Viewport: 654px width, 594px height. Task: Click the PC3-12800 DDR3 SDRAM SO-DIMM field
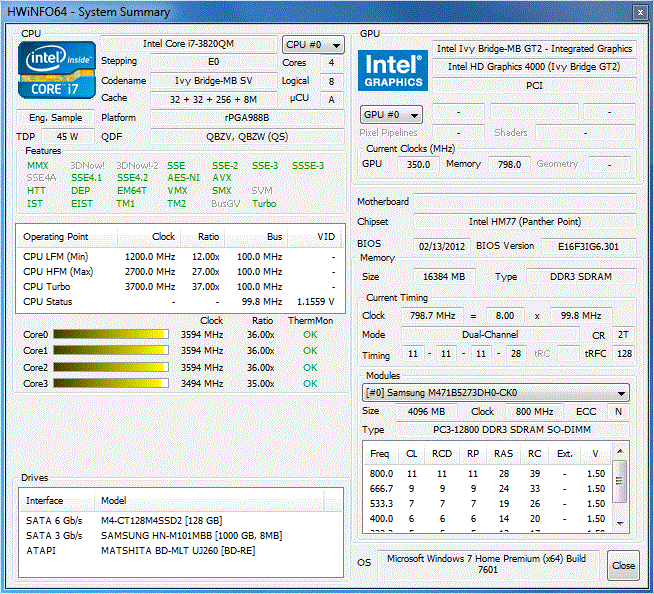coord(512,430)
